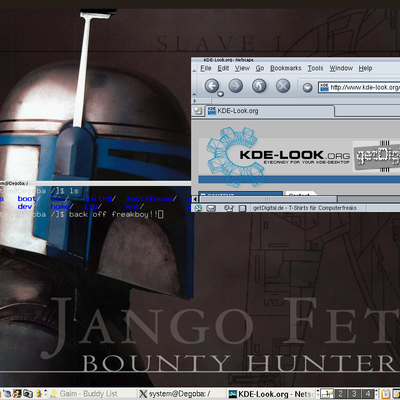This screenshot has width=400, height=400.
Task: Open Mail from the status bar envelope icon
Action: point(211,208)
